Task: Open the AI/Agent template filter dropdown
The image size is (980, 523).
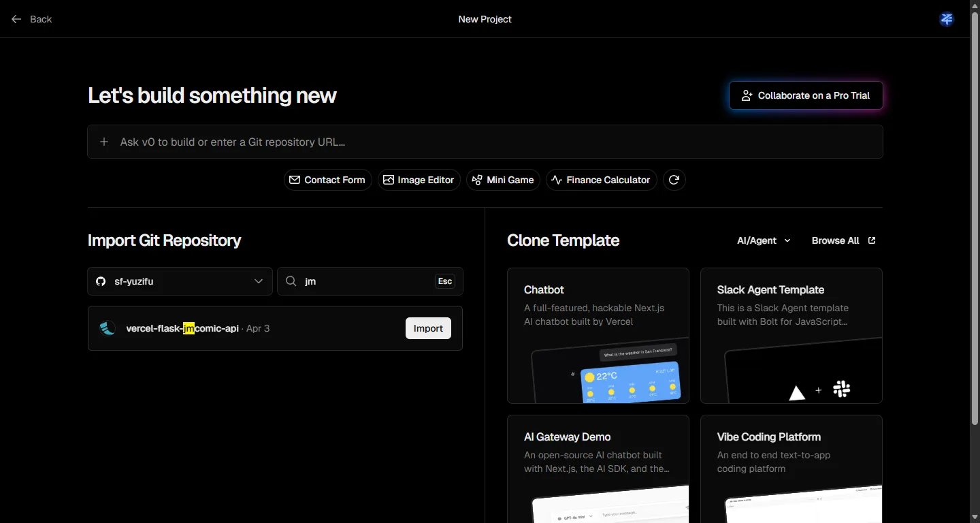Action: click(x=764, y=240)
